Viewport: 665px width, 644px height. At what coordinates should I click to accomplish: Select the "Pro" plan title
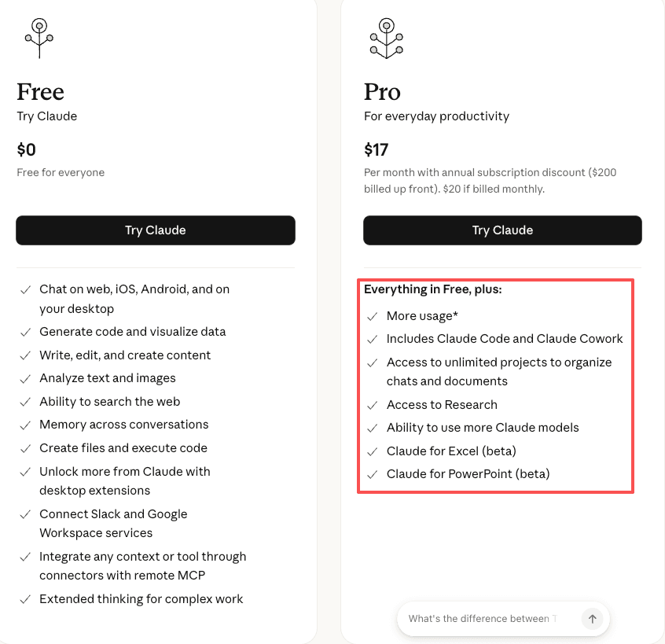pos(382,92)
